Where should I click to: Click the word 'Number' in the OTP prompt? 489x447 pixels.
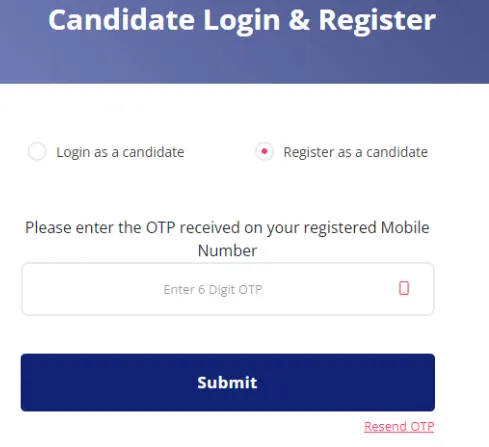[227, 251]
